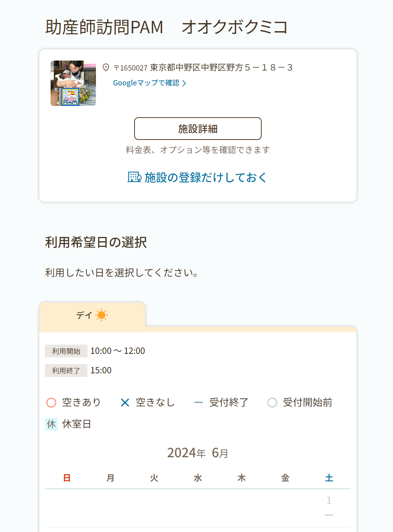
Task: Click the 2024年 6月 month heading
Action: [x=198, y=453]
